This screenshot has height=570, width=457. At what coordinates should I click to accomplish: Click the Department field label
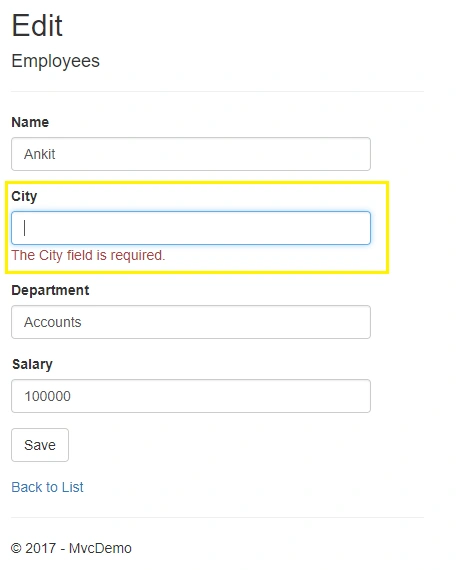click(x=50, y=290)
